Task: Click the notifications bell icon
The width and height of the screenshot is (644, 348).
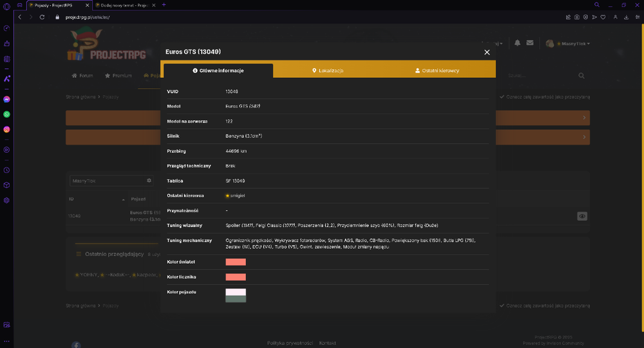Action: tap(518, 42)
